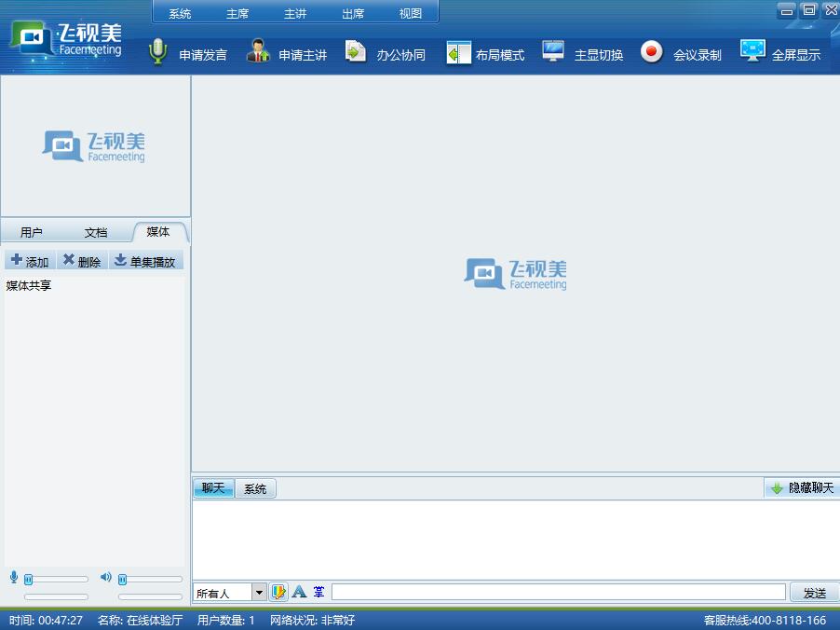Switch to the 文档 tab
The width and height of the screenshot is (840, 630).
(95, 231)
